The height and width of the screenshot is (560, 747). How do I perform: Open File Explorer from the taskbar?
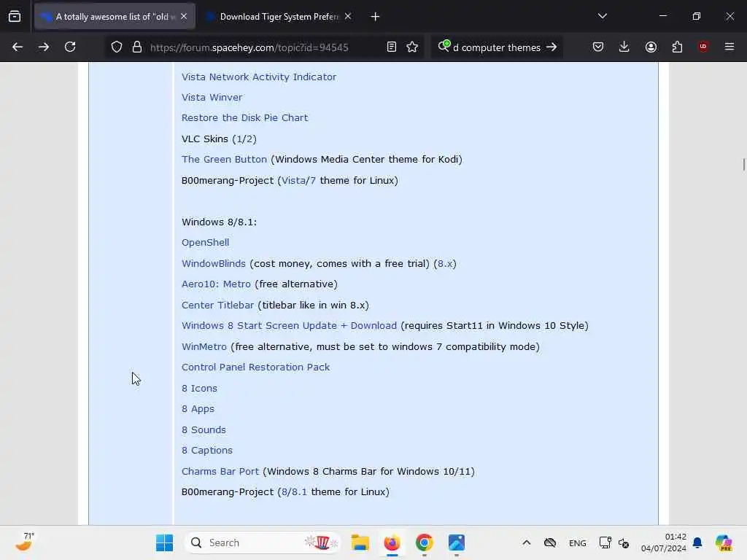coord(360,542)
